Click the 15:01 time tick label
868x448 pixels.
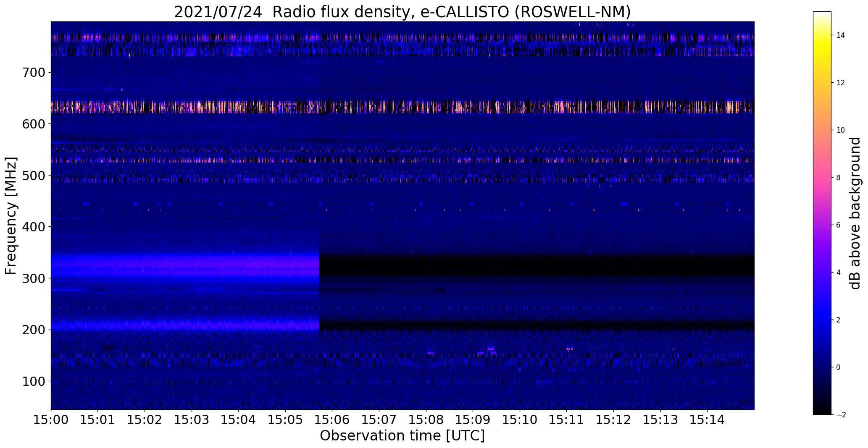tap(98, 419)
